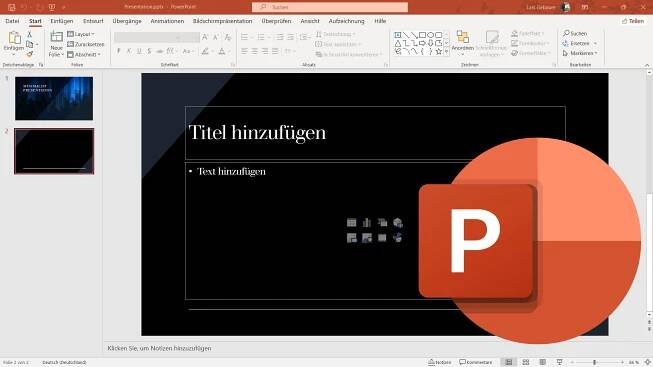Click the increase indent icon

pos(290,37)
